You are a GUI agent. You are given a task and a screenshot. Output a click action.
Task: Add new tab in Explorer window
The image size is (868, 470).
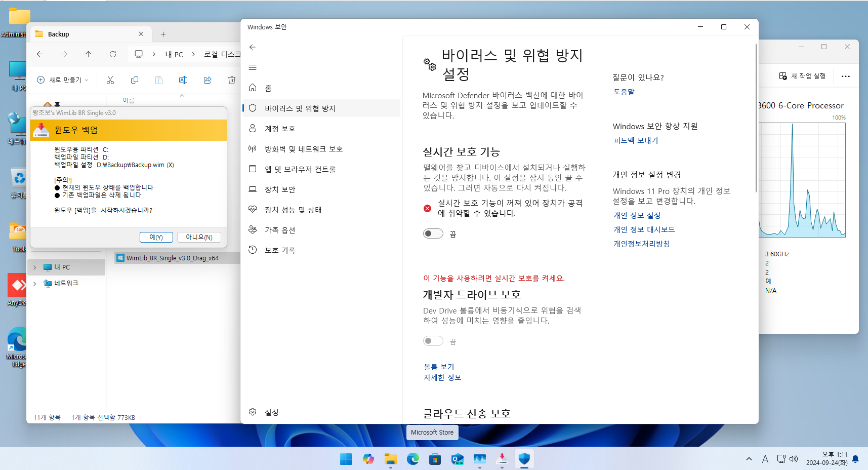tap(163, 34)
